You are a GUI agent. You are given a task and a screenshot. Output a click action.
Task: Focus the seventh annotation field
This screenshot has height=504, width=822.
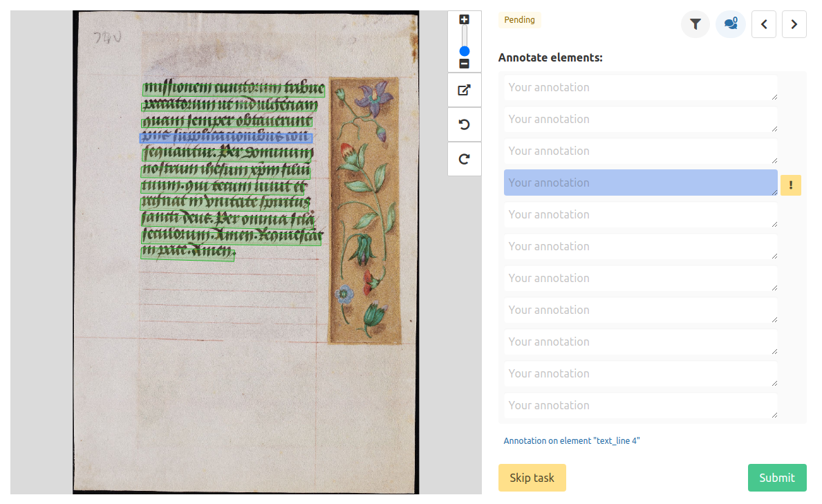pos(641,278)
